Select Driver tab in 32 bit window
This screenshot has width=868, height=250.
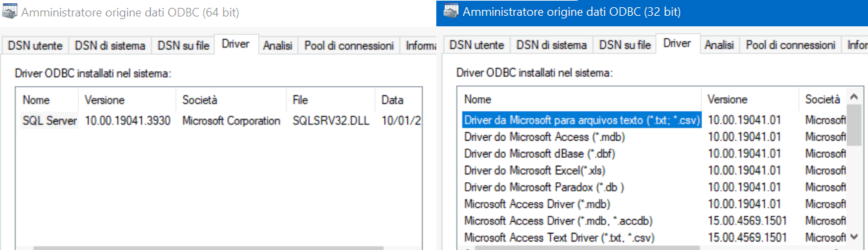(677, 44)
